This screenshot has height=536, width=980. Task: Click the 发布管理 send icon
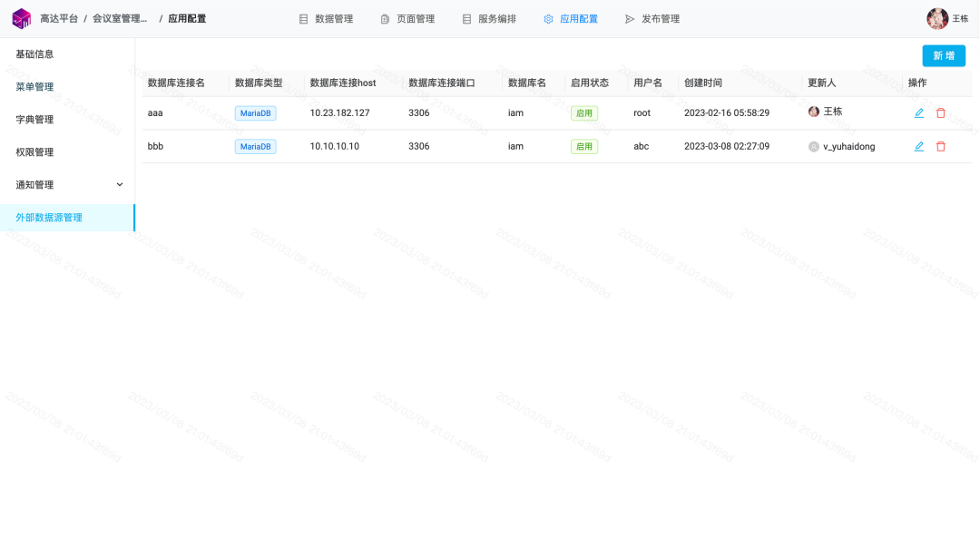click(630, 19)
